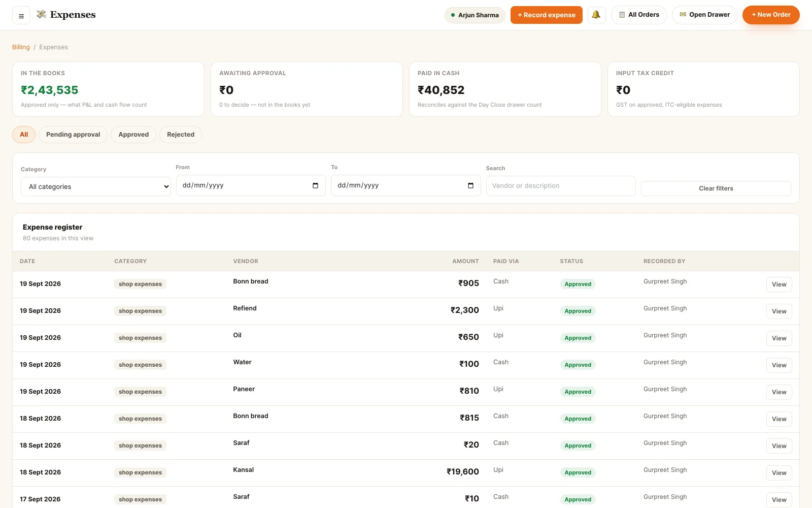Select the All filter tab
Screen dimensions: 812x508
coord(24,135)
